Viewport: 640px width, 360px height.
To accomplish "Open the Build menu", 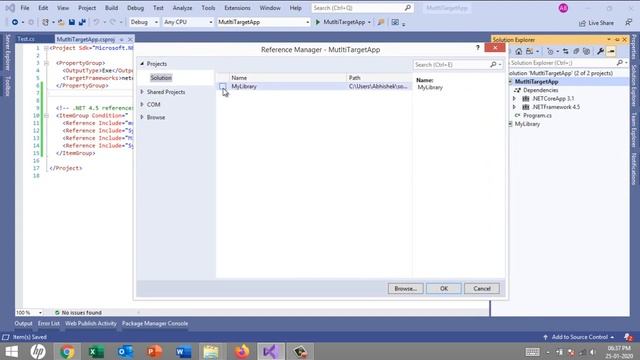I will coord(111,8).
